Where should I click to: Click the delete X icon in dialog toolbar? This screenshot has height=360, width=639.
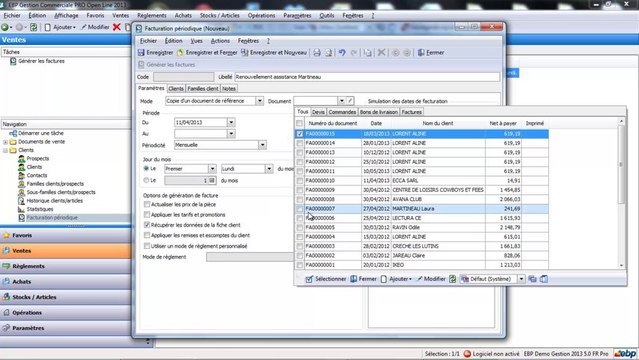(381, 53)
